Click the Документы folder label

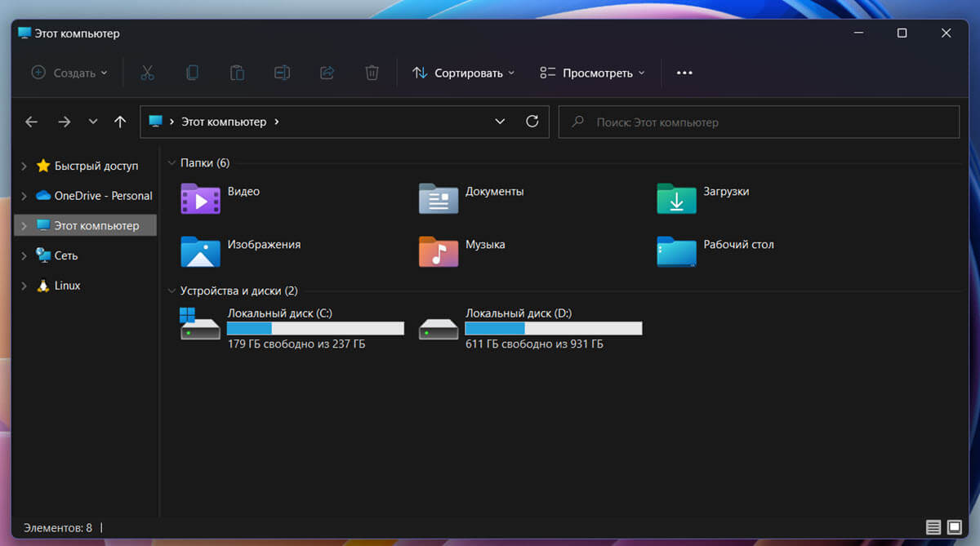coord(495,192)
